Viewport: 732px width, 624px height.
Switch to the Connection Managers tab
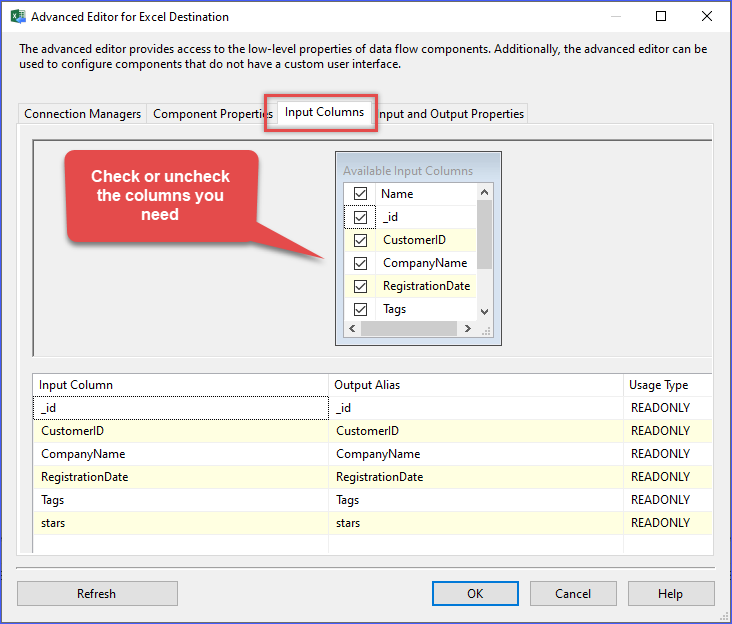click(82, 114)
